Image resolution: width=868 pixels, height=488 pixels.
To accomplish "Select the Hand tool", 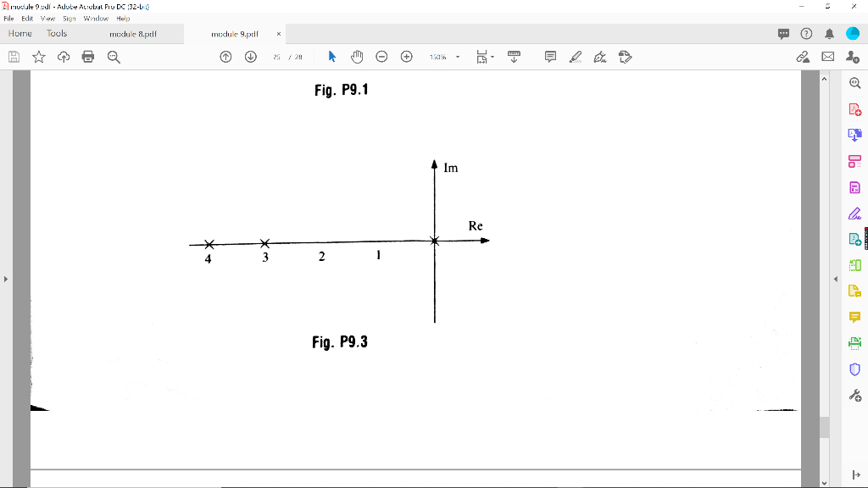I will (357, 57).
